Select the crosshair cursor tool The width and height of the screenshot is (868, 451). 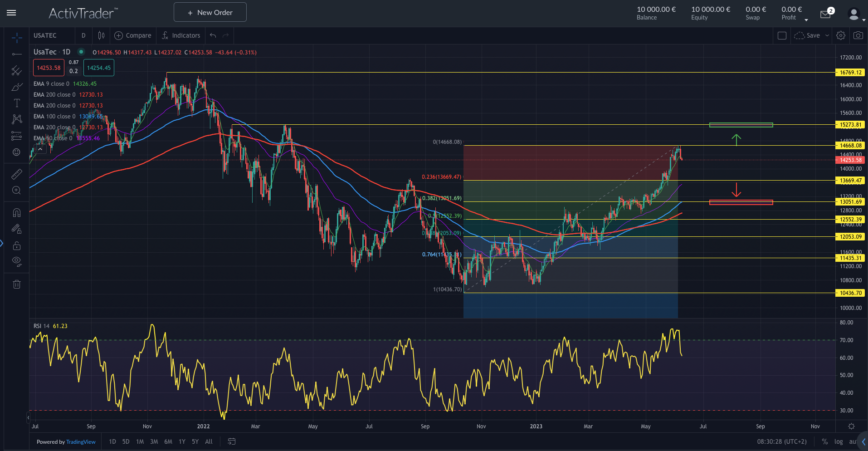pyautogui.click(x=16, y=38)
